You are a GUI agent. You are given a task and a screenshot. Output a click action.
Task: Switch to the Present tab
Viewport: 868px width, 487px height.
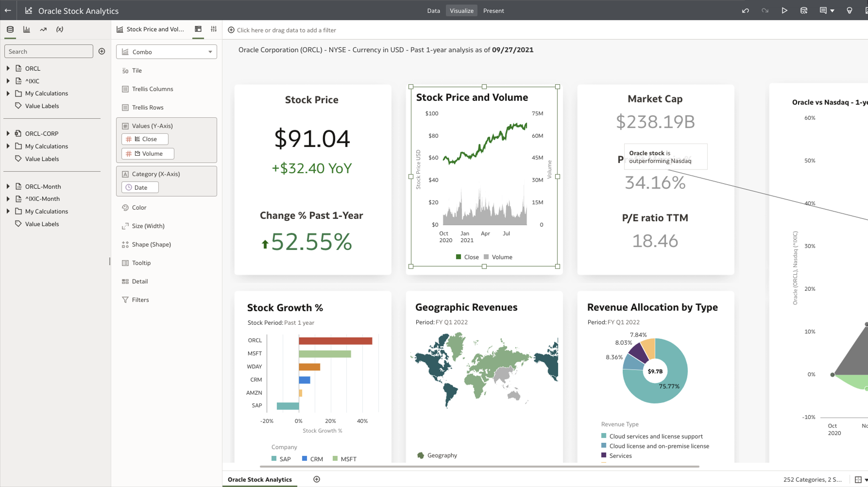(493, 11)
